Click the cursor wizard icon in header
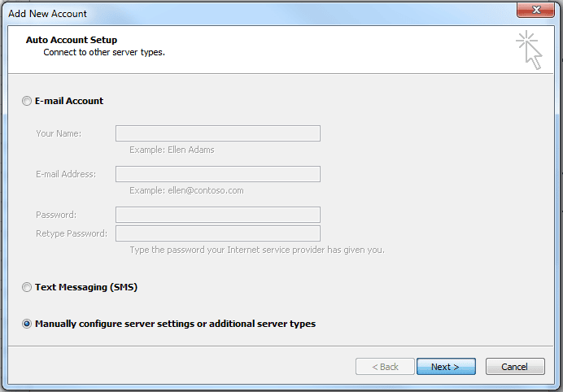This screenshot has width=563, height=392. tap(530, 50)
